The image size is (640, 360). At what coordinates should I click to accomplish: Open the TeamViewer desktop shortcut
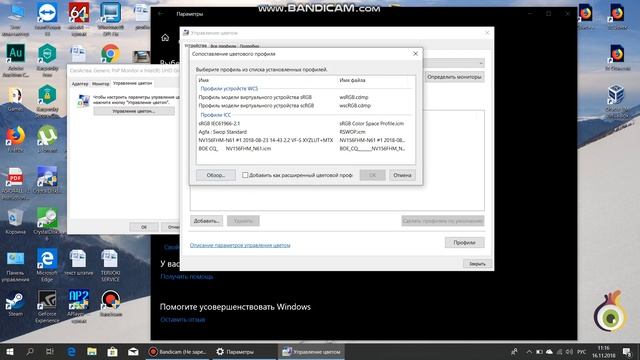pyautogui.click(x=47, y=13)
